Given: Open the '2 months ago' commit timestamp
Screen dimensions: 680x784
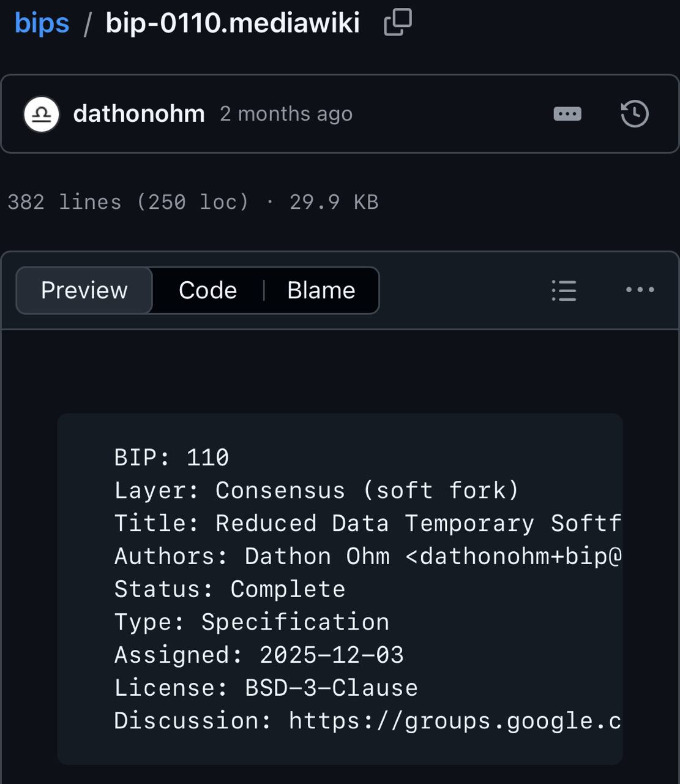Looking at the screenshot, I should [286, 114].
